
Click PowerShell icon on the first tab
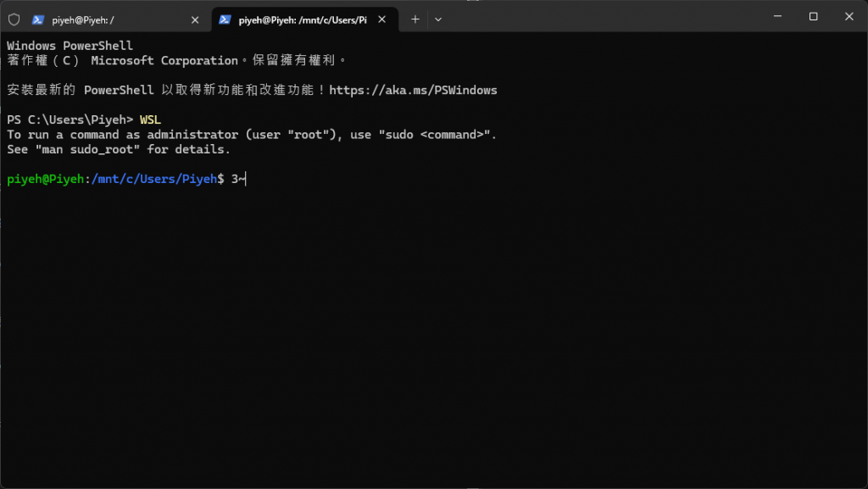point(37,19)
